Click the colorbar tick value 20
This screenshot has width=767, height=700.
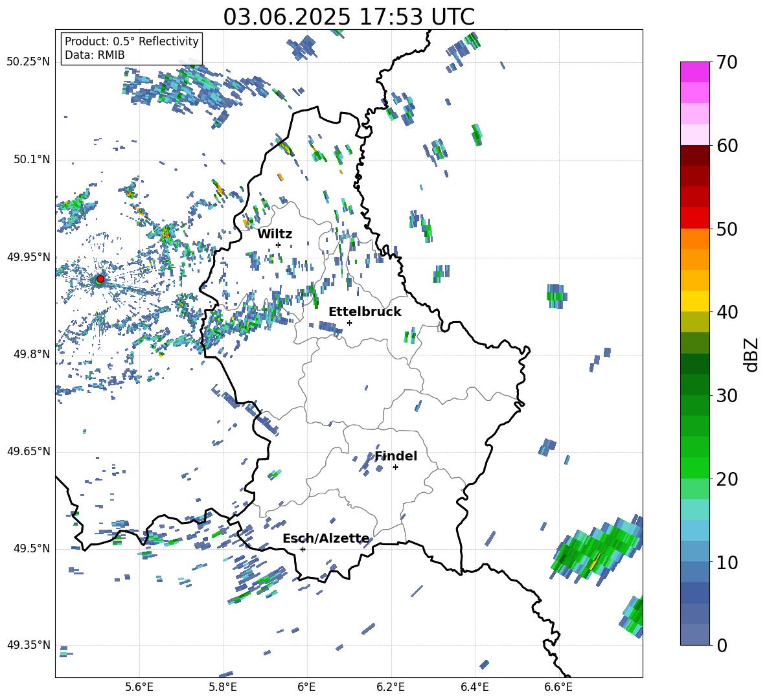[726, 479]
